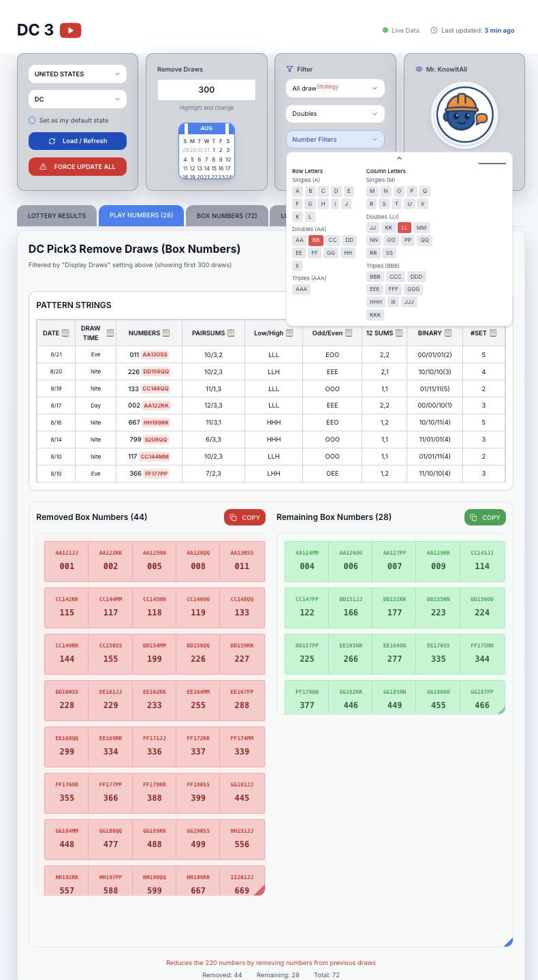Click the FORCE UPDATE ALL button
This screenshot has width=538, height=980.
click(x=78, y=166)
